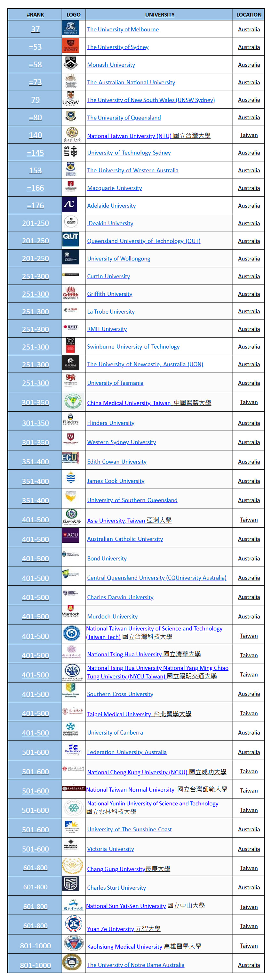272x980 pixels.
Task: Click the #RANK column header
Action: coord(35,14)
